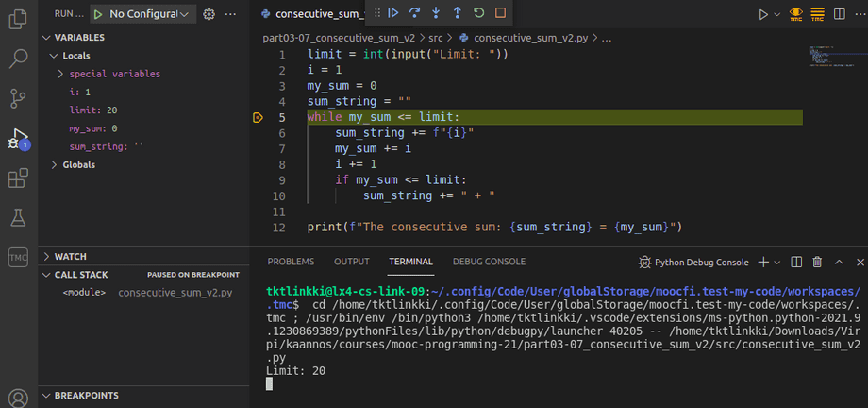The image size is (868, 408).
Task: Click the editor minimap code overview
Action: 827,55
